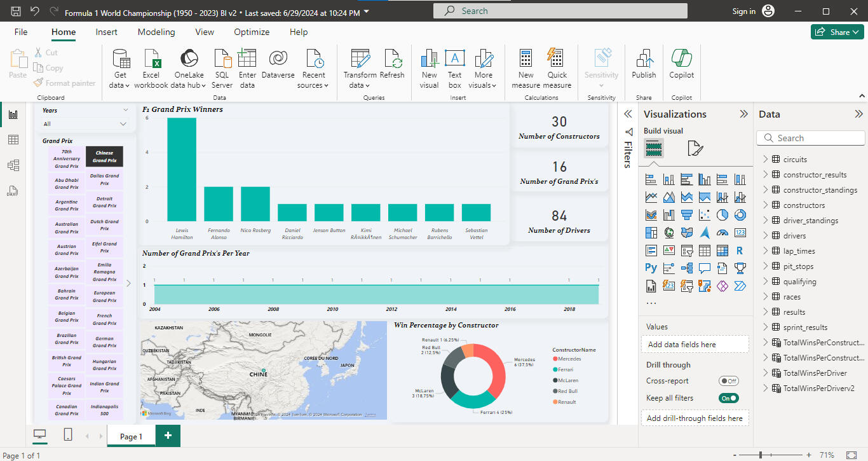Image resolution: width=868 pixels, height=461 pixels.
Task: Open Transform data in ribbon
Action: click(360, 59)
